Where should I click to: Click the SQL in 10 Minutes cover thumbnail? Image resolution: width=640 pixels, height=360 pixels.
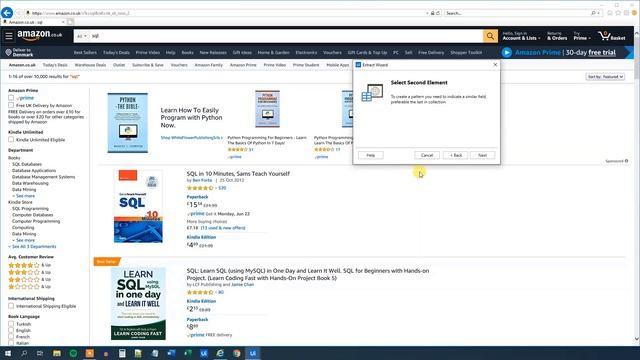click(x=138, y=206)
